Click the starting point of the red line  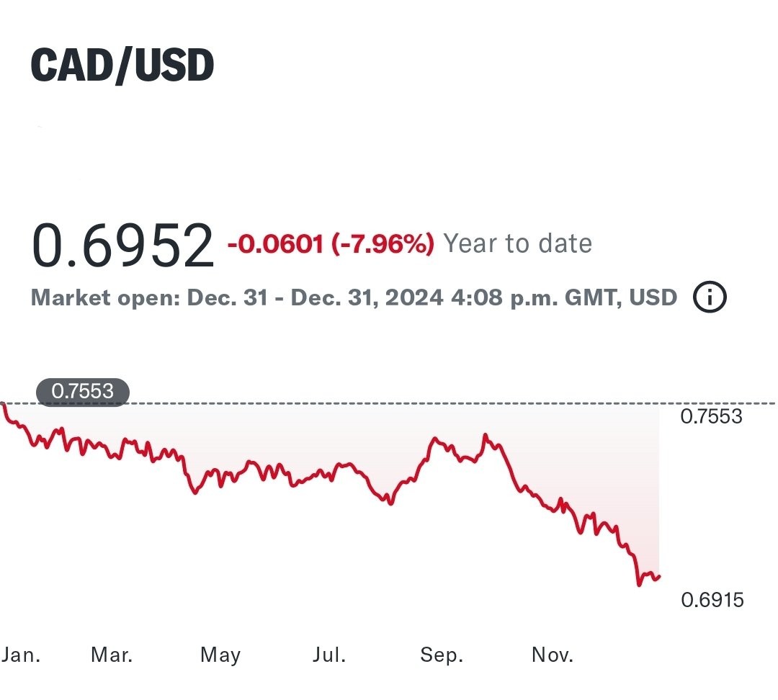point(3,405)
